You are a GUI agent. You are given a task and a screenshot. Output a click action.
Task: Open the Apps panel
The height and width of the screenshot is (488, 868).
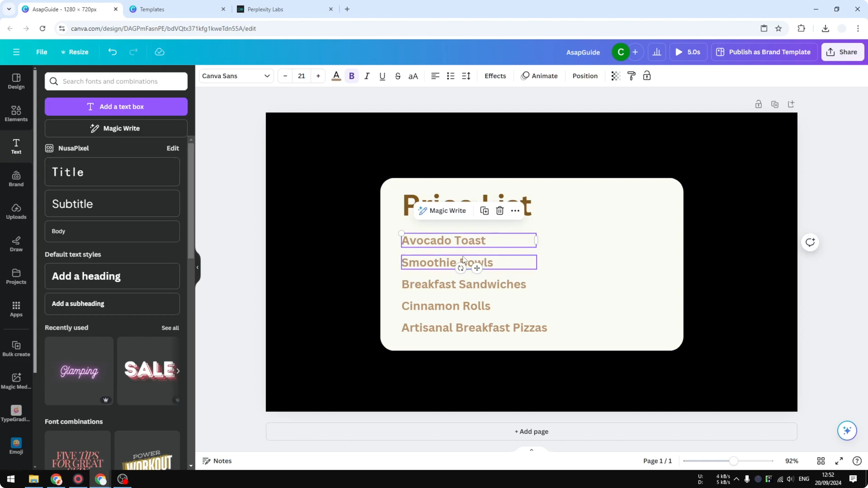click(16, 309)
